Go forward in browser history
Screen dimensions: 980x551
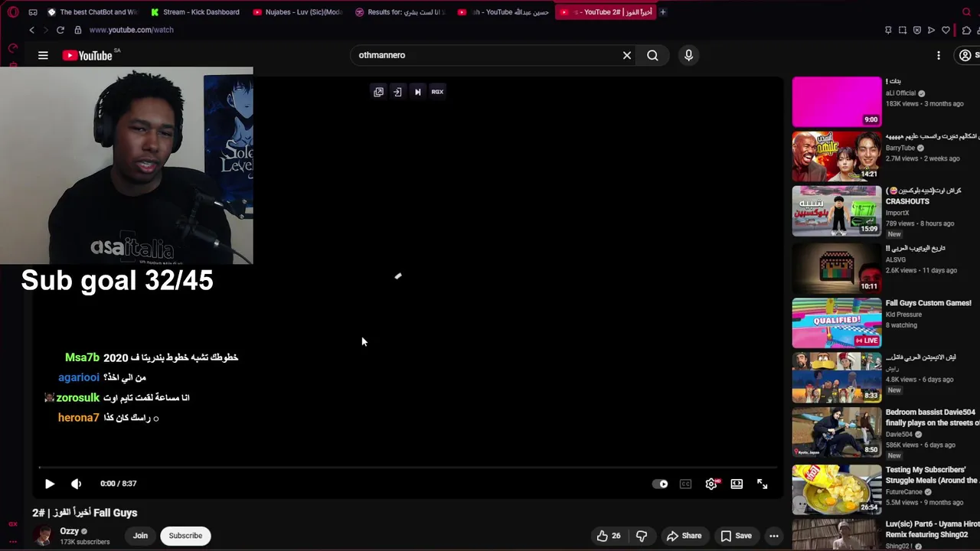tap(45, 30)
